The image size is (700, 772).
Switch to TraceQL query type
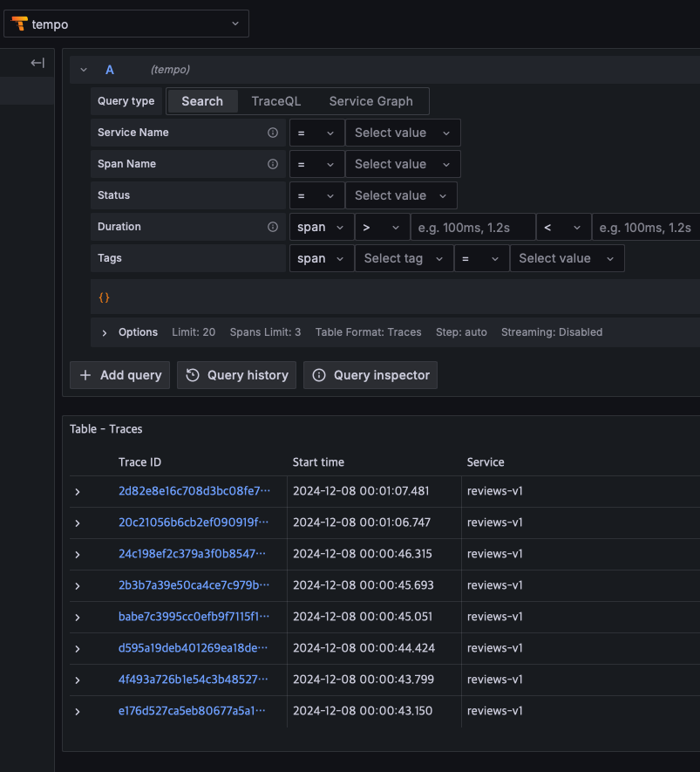pos(275,101)
